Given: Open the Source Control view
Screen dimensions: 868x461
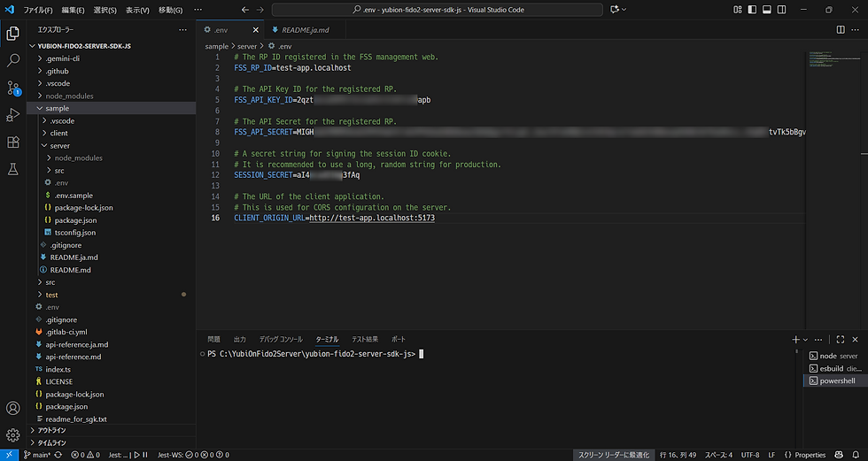Looking at the screenshot, I should pyautogui.click(x=12, y=88).
